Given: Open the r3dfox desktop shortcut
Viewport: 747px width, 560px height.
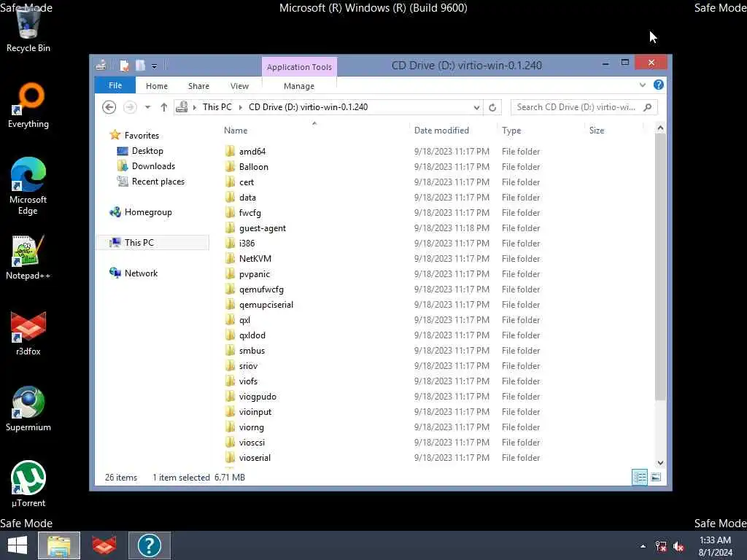Looking at the screenshot, I should [28, 333].
